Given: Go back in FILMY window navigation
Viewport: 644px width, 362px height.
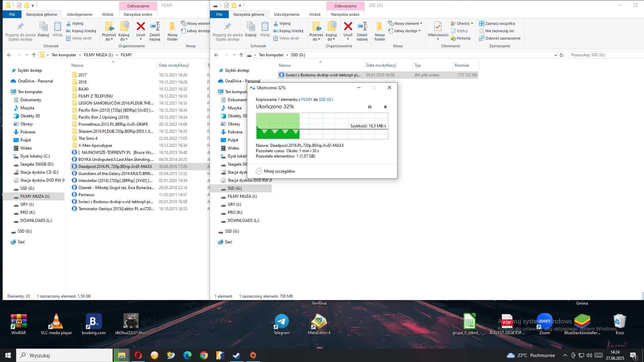Looking at the screenshot, I should [x=9, y=55].
